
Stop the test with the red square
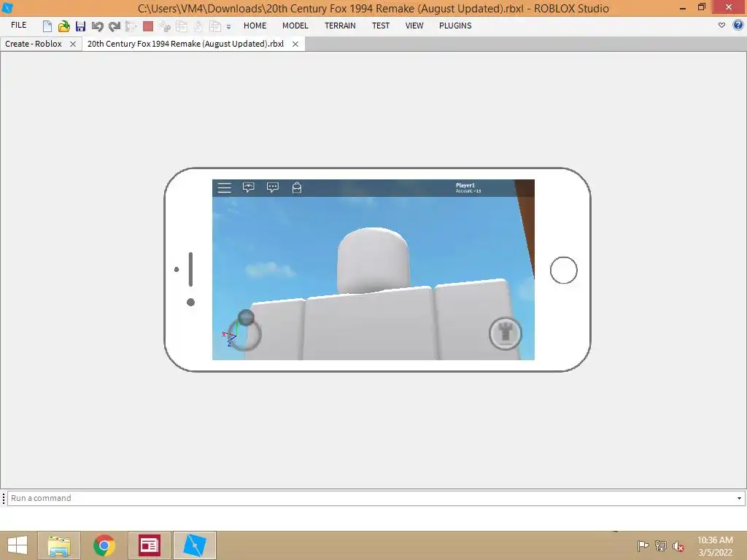click(x=148, y=26)
